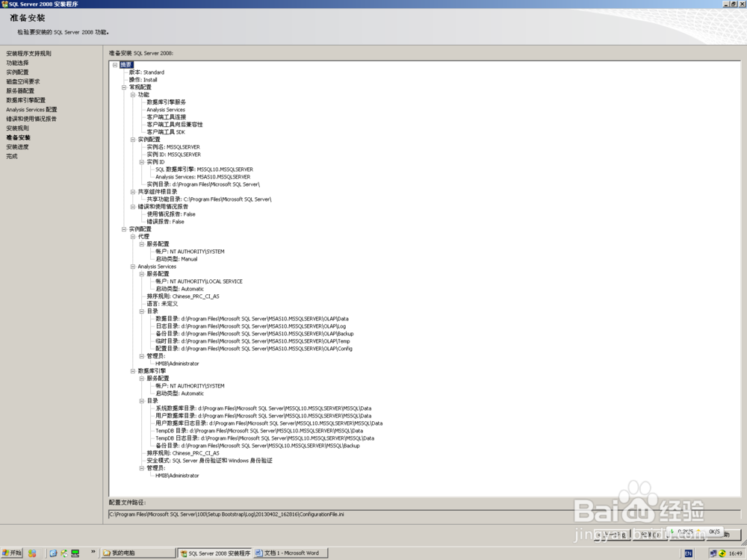747x560 pixels.
Task: Switch to 我的电脑 taskbar window
Action: [138, 553]
